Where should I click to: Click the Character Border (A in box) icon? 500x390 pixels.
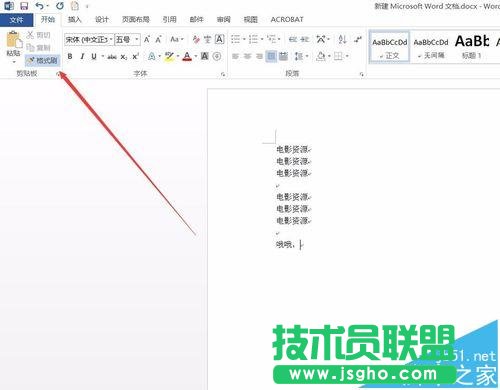(x=219, y=40)
